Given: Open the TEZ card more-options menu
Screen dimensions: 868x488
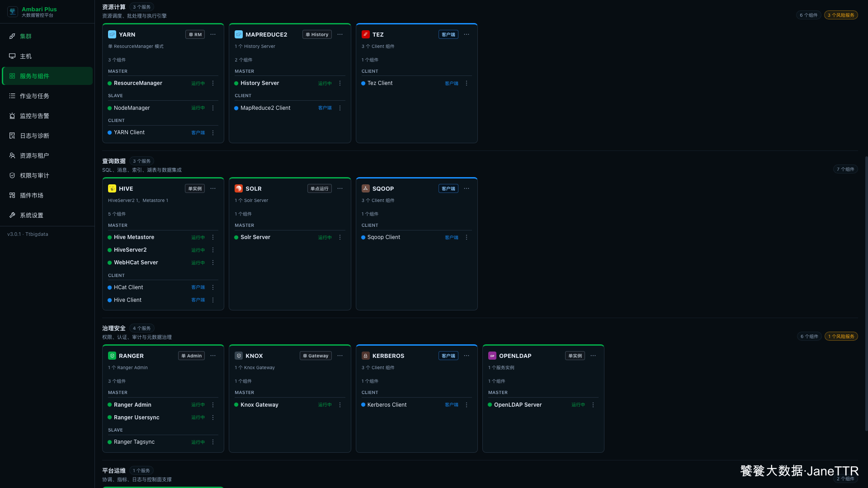Looking at the screenshot, I should pyautogui.click(x=467, y=34).
